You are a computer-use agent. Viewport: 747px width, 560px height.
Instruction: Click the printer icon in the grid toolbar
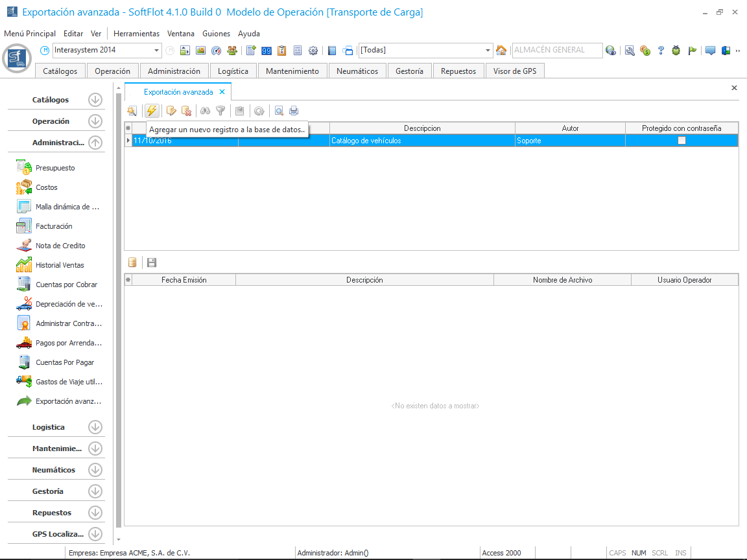(x=294, y=111)
